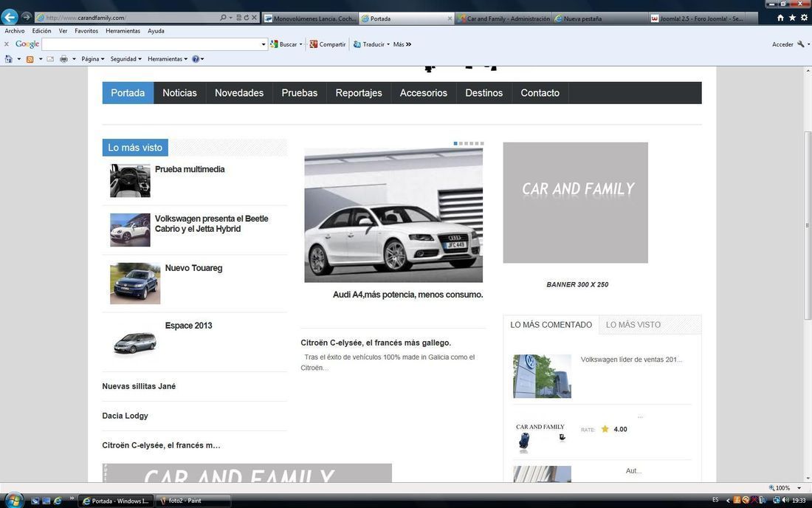812x508 pixels.
Task: Open the Ayuda menu
Action: click(x=156, y=31)
